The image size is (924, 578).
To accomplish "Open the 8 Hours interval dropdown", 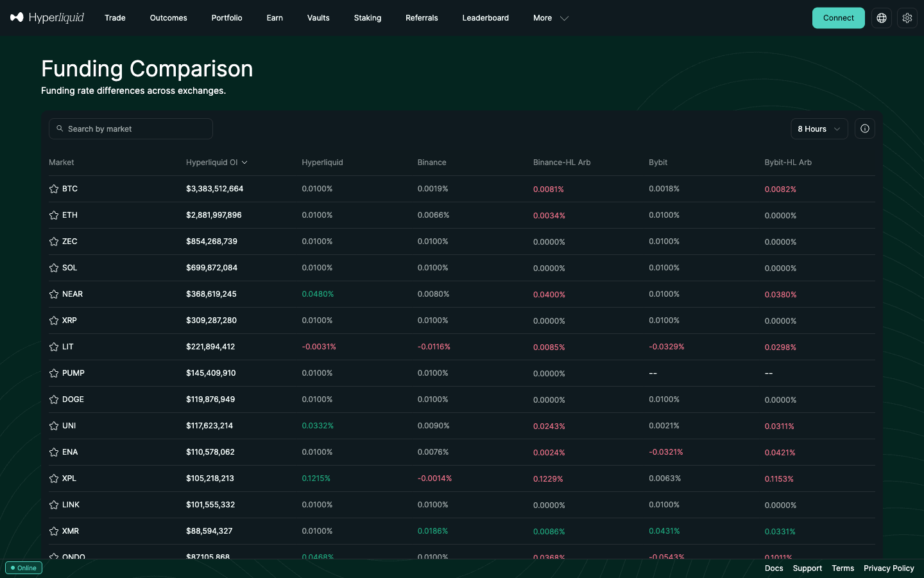I will coord(819,128).
